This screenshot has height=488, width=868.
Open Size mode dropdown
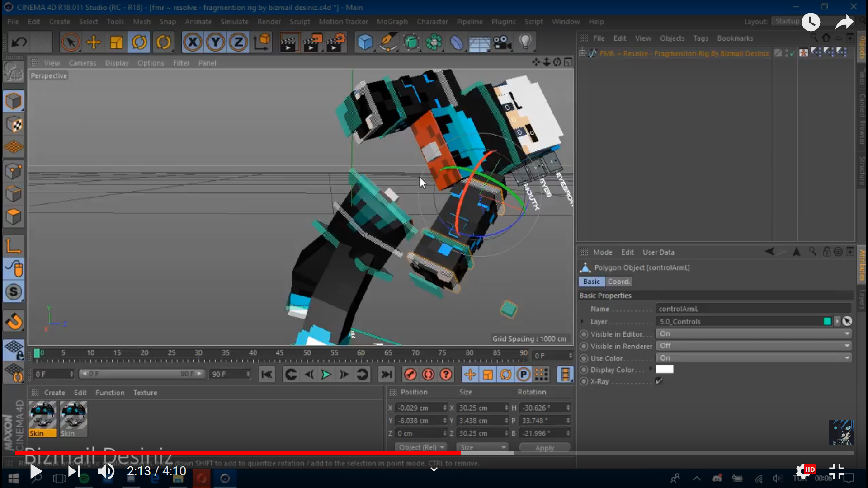[x=482, y=447]
